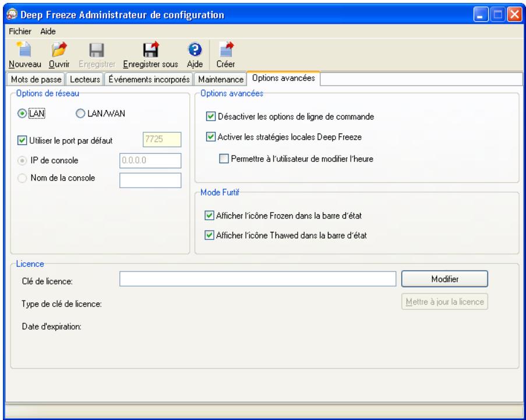The image size is (526, 420).
Task: Click the Clé de licence input field
Action: 257,279
